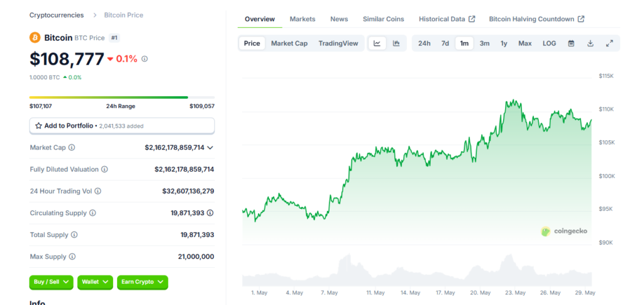Open the Overview tab
Image resolution: width=644 pixels, height=305 pixels.
260,19
